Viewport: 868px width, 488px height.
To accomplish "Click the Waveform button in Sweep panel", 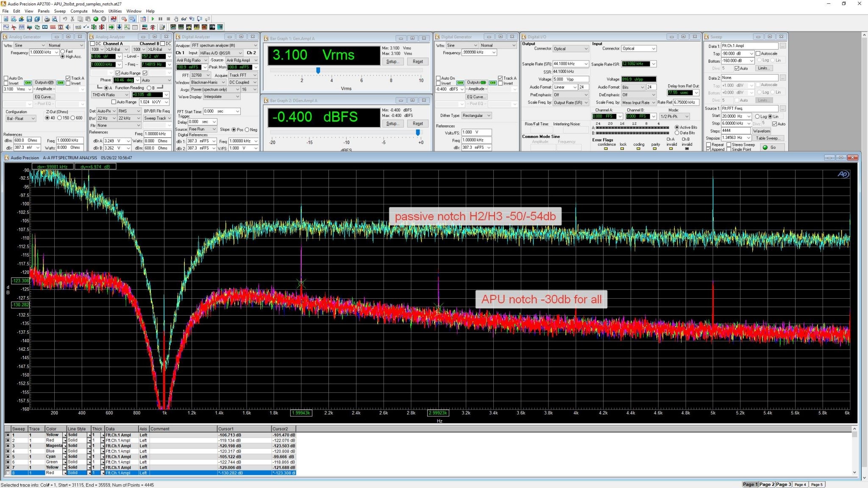I will (762, 131).
